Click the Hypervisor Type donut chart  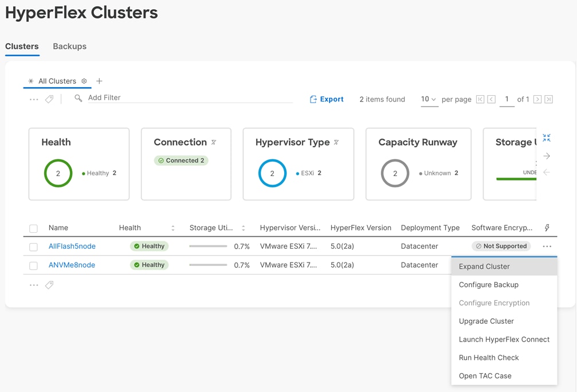click(x=272, y=173)
